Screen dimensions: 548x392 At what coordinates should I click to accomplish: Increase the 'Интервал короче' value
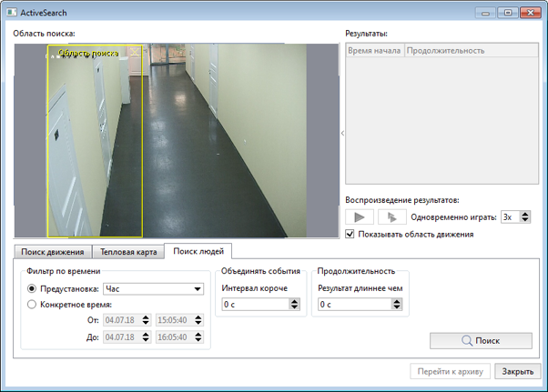pos(294,301)
